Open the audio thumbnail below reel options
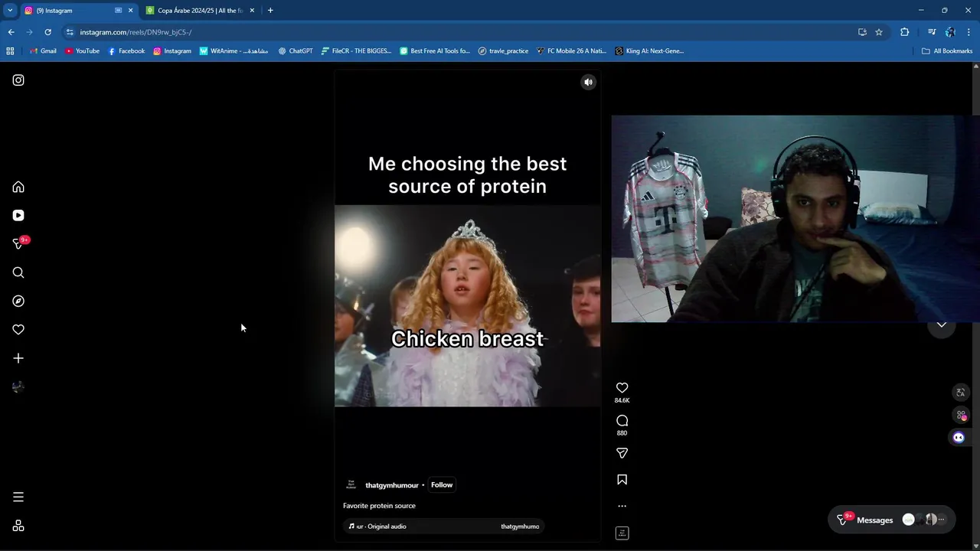 622,533
